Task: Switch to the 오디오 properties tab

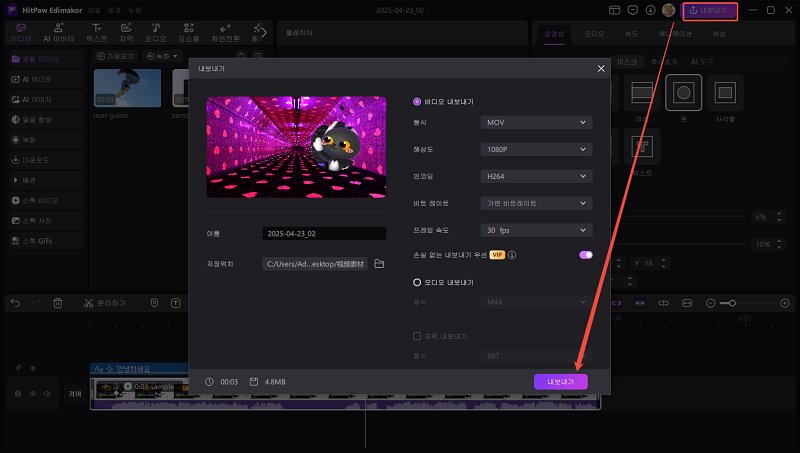Action: point(594,34)
